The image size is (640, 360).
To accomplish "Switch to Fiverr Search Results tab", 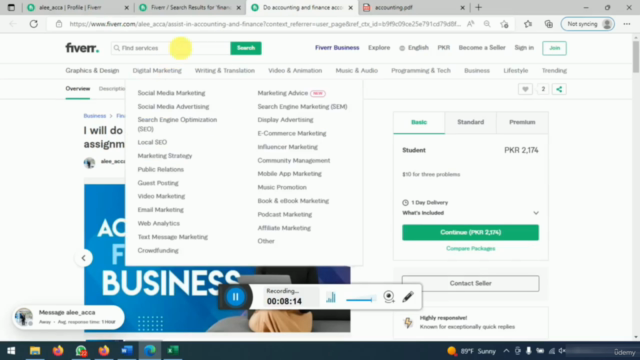I will tap(190, 8).
